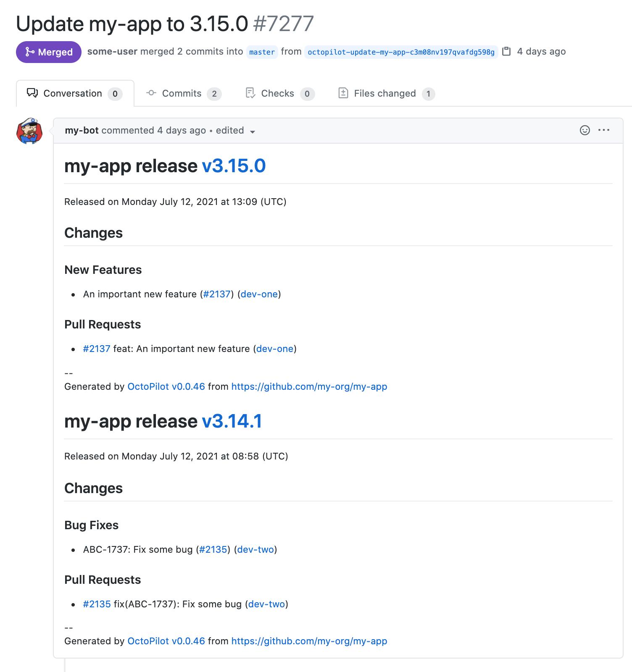Open the v3.15.0 release link
632x672 pixels.
tap(234, 166)
